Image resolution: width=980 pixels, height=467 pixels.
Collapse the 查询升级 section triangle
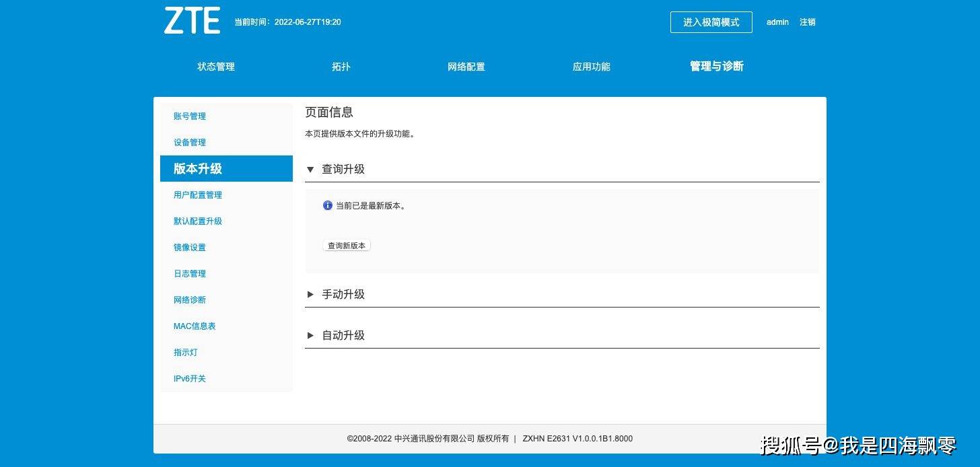pos(310,170)
